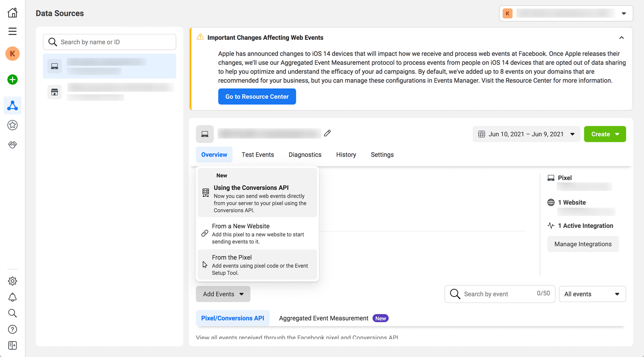
Task: Open the Diagnostics tab
Action: point(305,154)
